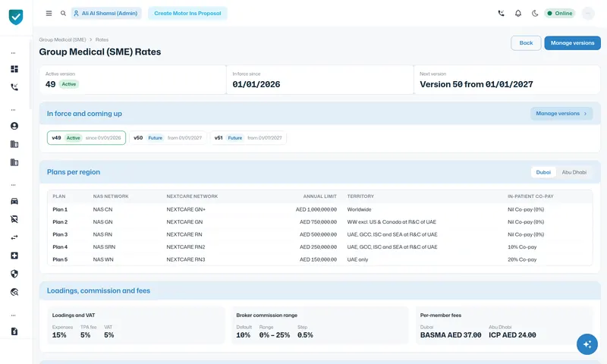Click NAS SRN network cell
Viewport: 607px width, 364px height.
(x=104, y=246)
